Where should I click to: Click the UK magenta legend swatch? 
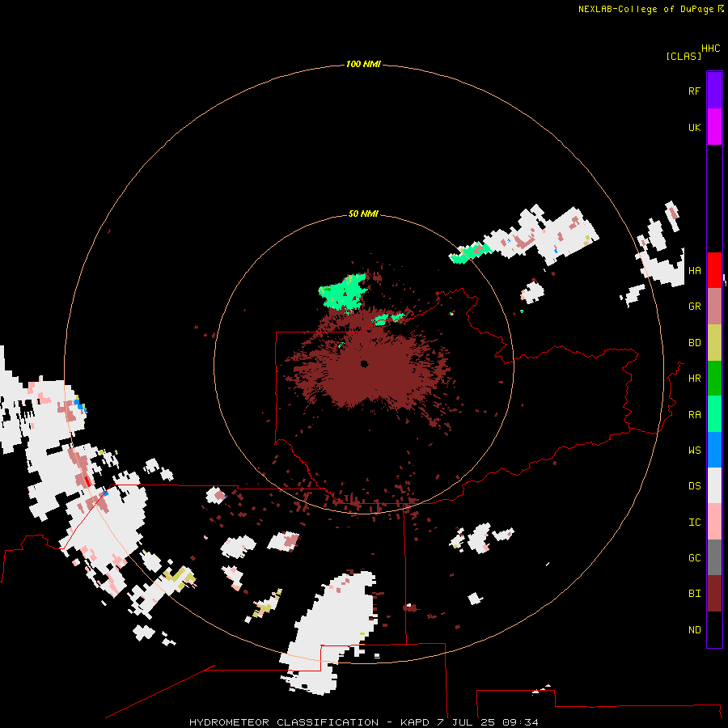(x=714, y=127)
